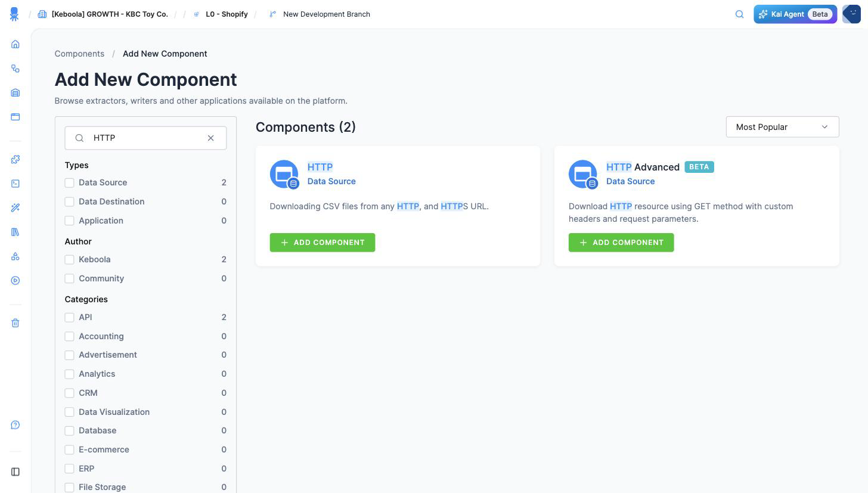Open the Trash sidebar icon
Screen dimensions: 868x493
click(x=15, y=323)
